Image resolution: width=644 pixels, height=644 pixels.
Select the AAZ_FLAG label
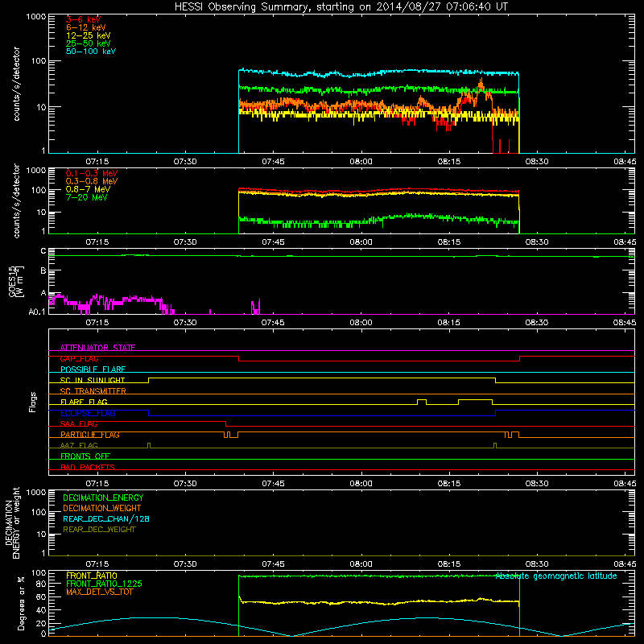(x=79, y=445)
